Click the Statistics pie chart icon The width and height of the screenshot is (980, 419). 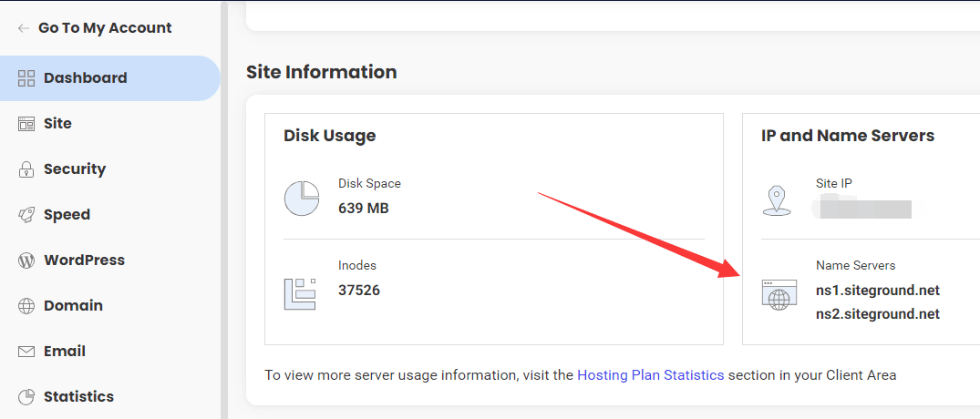(26, 397)
